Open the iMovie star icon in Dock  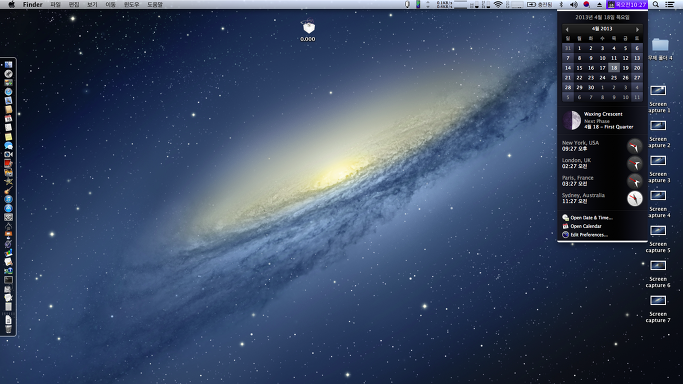pyautogui.click(x=8, y=181)
